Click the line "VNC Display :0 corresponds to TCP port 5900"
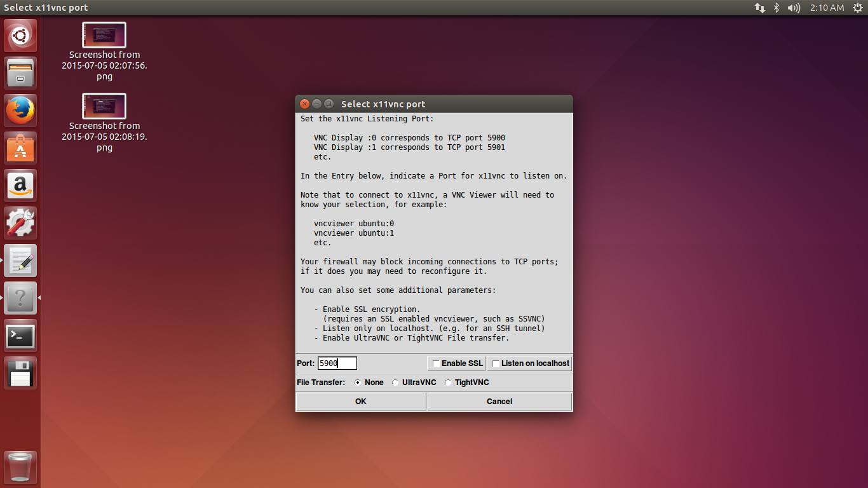868x488 pixels. pos(410,138)
